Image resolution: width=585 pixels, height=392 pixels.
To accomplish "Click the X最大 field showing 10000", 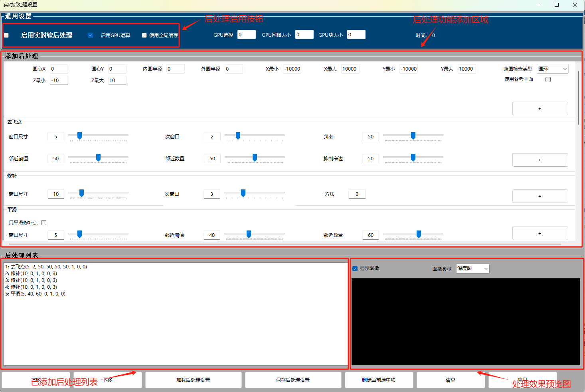I will (350, 69).
